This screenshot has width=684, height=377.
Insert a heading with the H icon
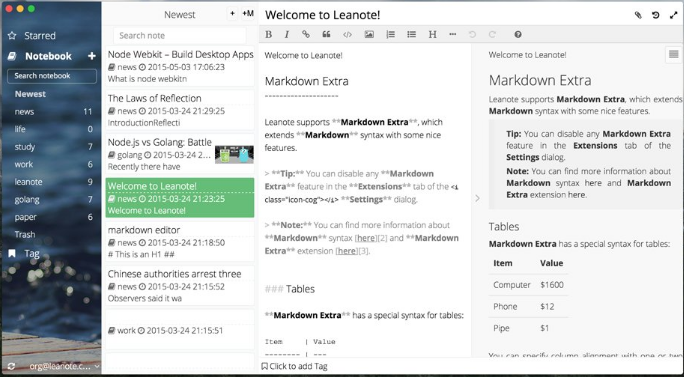(432, 34)
